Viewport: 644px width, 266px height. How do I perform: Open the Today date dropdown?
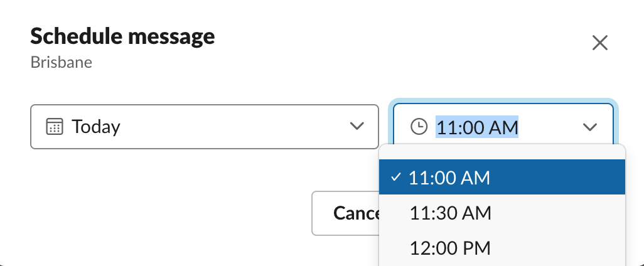tap(204, 127)
